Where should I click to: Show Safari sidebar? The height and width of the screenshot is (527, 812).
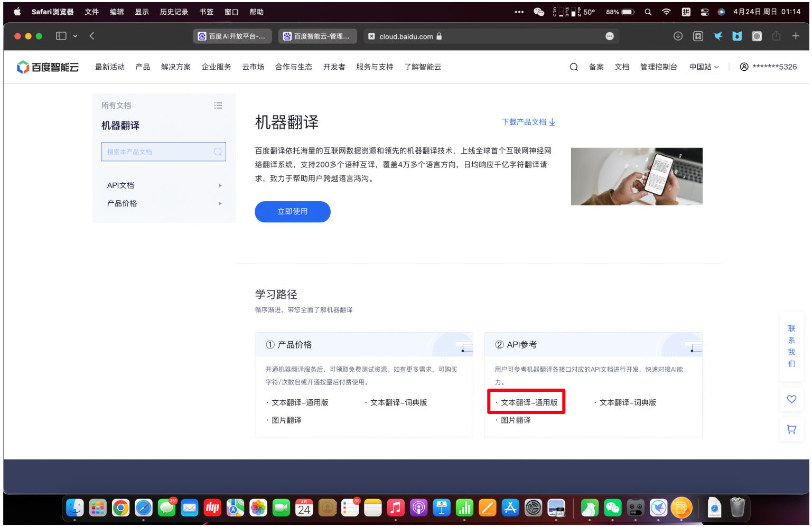(61, 36)
